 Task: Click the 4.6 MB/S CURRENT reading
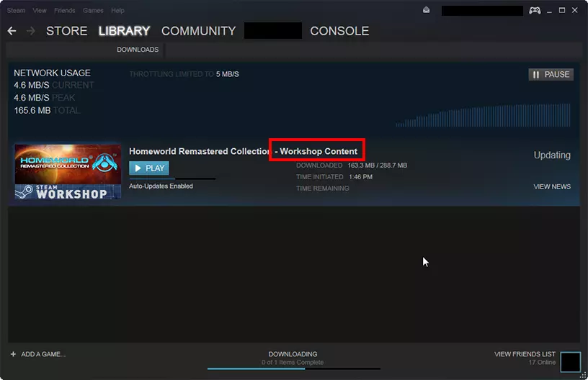(53, 85)
